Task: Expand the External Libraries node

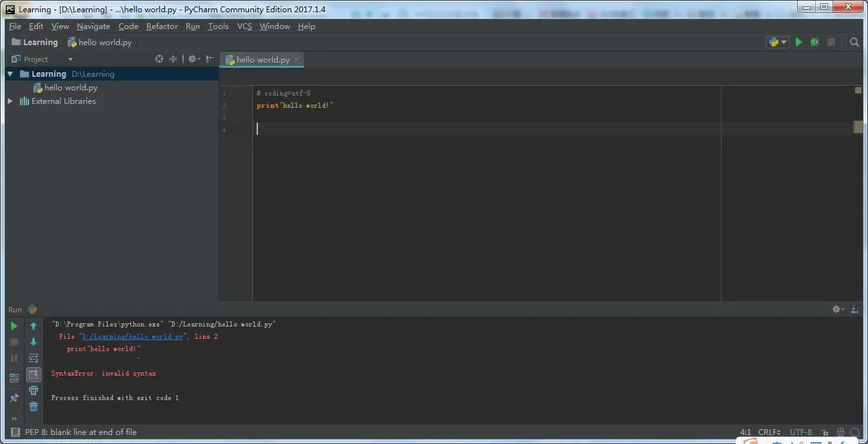Action: tap(10, 101)
